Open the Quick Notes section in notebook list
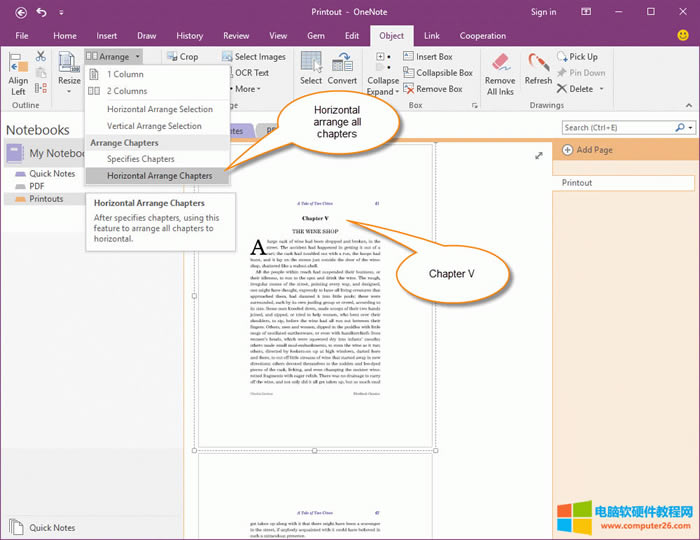The image size is (700, 540). pyautogui.click(x=52, y=174)
